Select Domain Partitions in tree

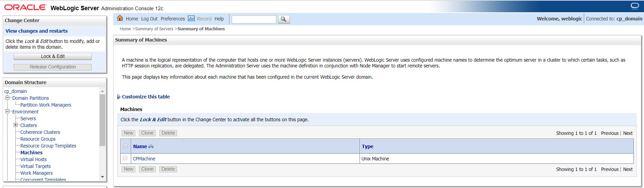click(x=31, y=98)
